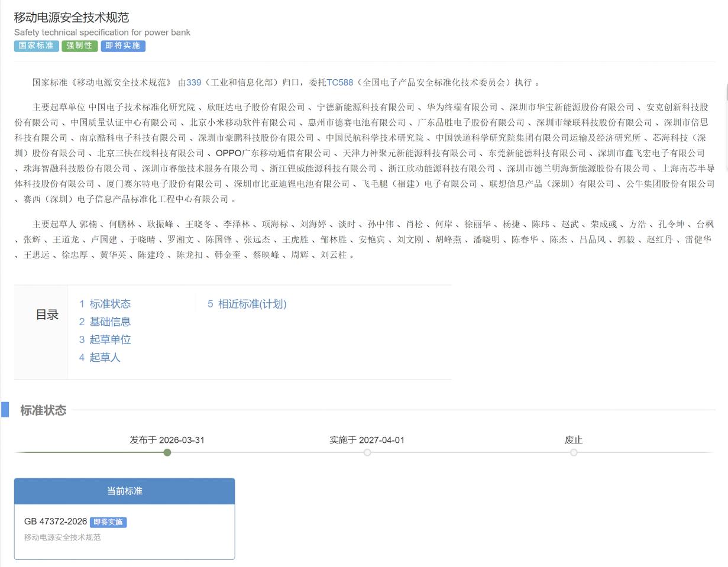The width and height of the screenshot is (728, 567).
Task: Click the scrollbar on the right edge
Action: pyautogui.click(x=727, y=92)
